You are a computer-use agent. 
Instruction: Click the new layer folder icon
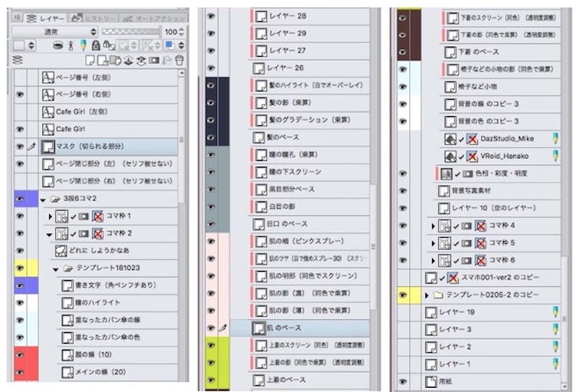point(115,60)
